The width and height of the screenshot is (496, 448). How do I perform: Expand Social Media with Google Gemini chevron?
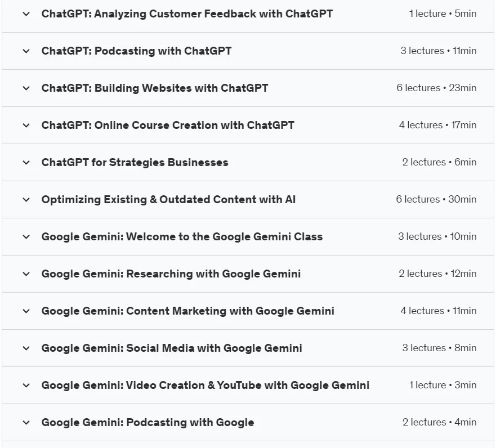[x=26, y=348]
